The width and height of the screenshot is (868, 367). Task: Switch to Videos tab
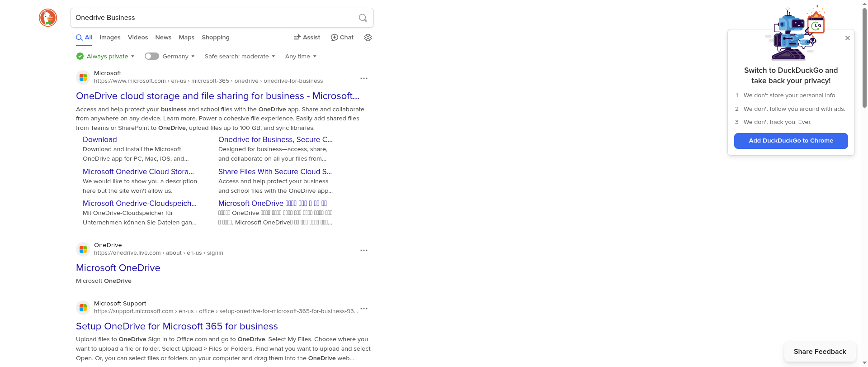tap(138, 38)
